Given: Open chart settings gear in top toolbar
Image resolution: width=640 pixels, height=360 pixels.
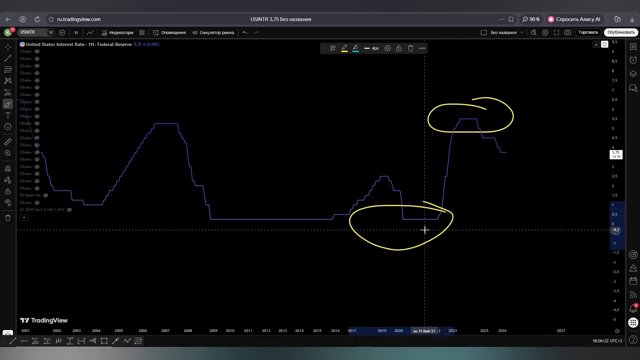Looking at the screenshot, I should pyautogui.click(x=545, y=32).
